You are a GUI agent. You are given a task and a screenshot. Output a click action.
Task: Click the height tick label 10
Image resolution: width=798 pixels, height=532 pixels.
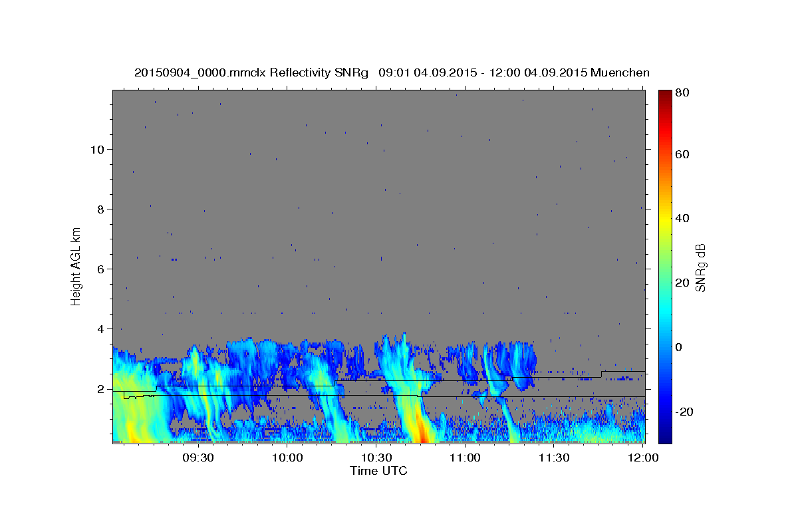click(x=98, y=149)
